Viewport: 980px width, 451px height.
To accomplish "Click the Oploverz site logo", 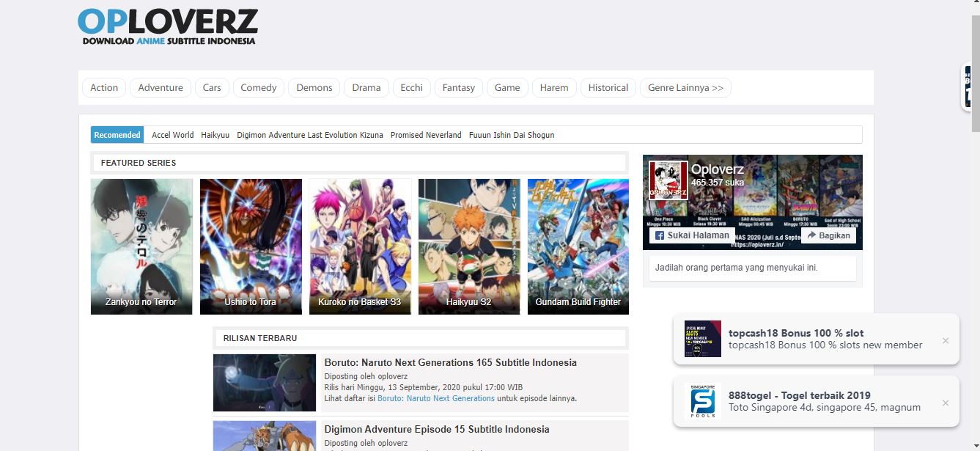I will pyautogui.click(x=168, y=27).
